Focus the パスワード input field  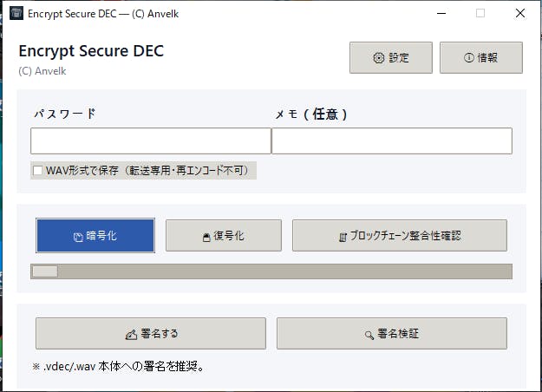point(151,140)
